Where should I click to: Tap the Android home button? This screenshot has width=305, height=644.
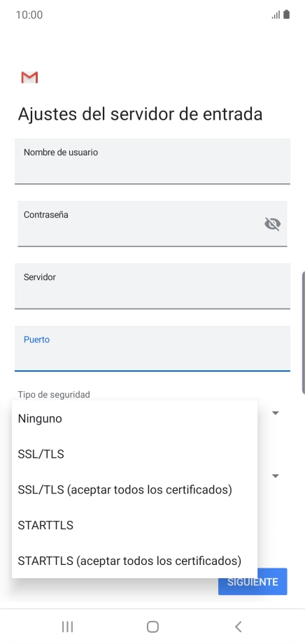pyautogui.click(x=152, y=626)
